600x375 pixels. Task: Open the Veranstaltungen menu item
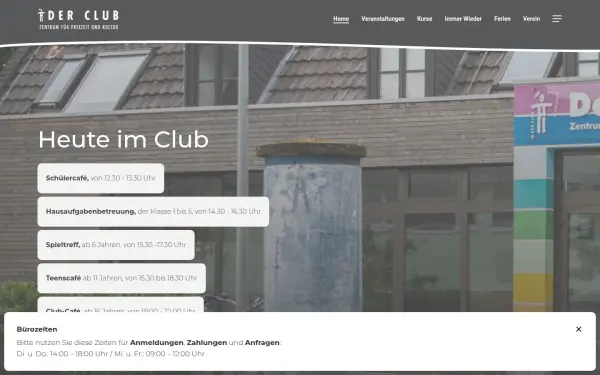pos(383,19)
